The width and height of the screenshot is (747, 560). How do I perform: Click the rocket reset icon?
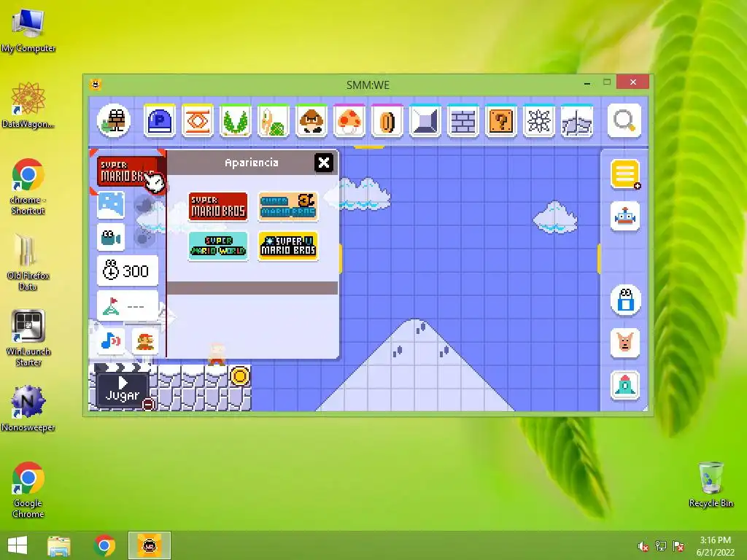[625, 385]
